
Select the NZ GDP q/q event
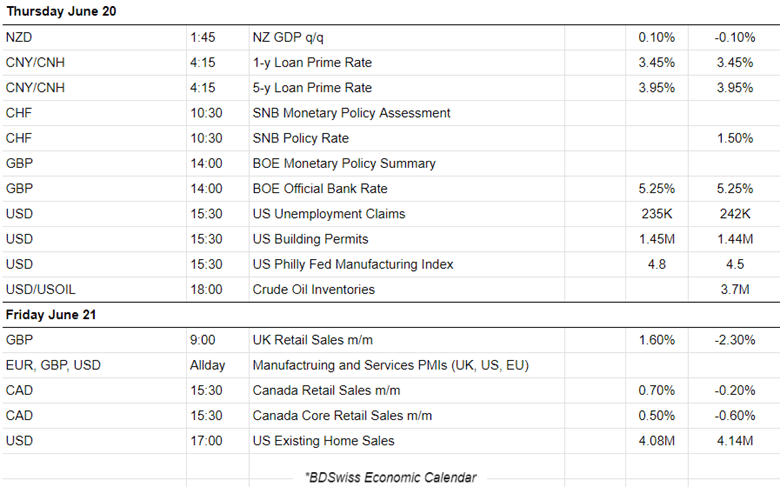[290, 38]
